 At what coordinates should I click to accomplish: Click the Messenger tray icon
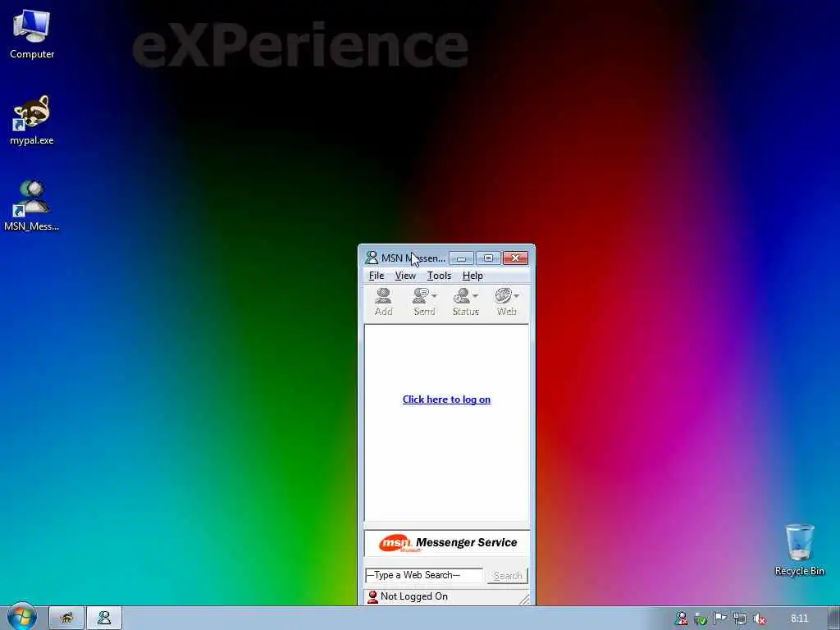point(681,619)
